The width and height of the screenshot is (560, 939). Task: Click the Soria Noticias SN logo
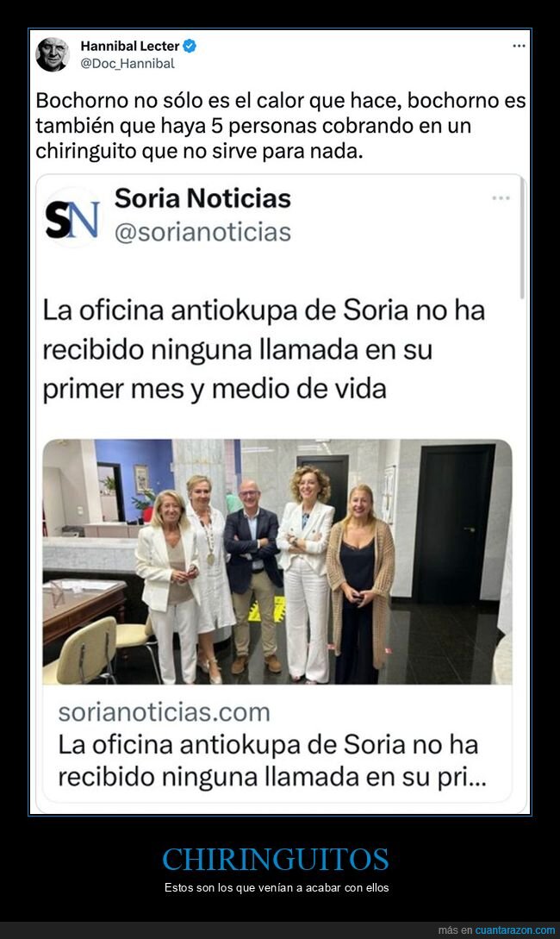[72, 218]
